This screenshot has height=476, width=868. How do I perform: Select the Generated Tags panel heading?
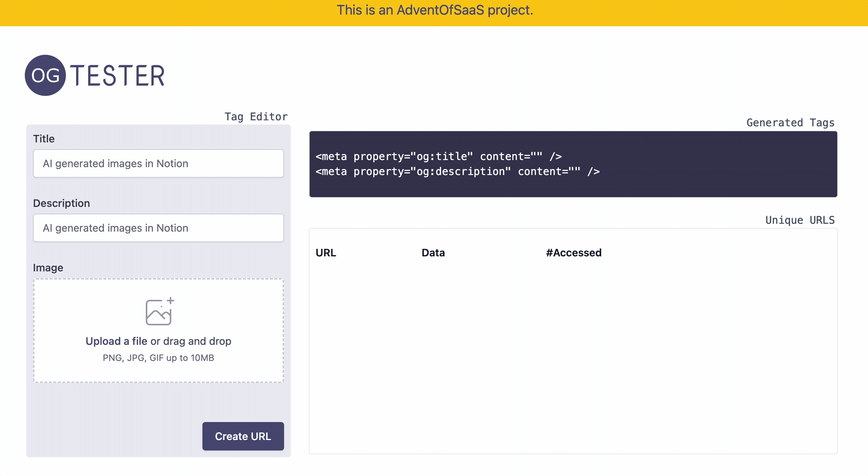(x=790, y=123)
